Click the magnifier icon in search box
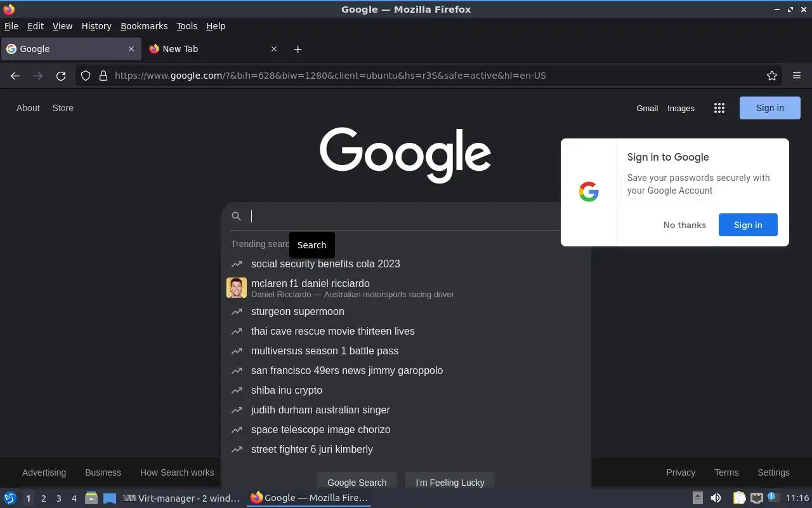This screenshot has width=812, height=508. (x=236, y=217)
